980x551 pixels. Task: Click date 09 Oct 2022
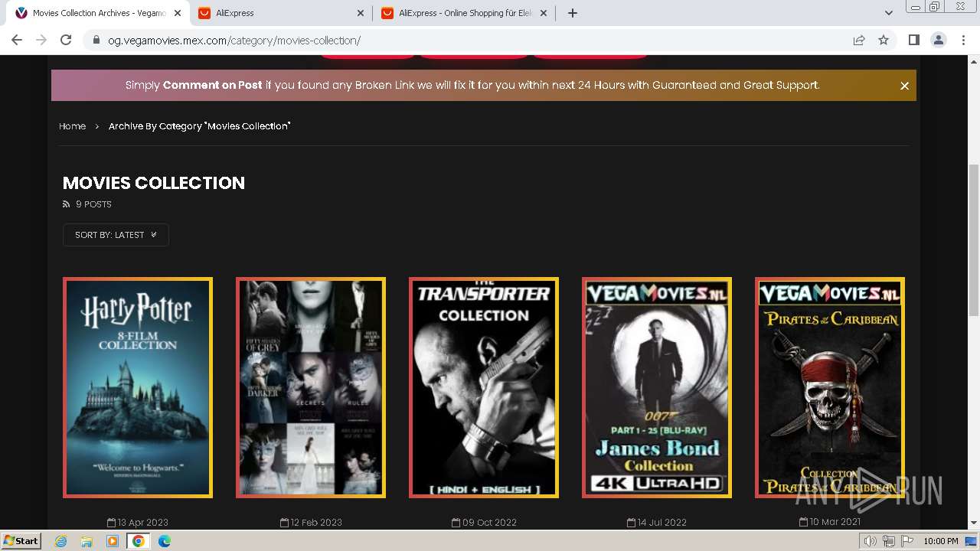coord(484,523)
